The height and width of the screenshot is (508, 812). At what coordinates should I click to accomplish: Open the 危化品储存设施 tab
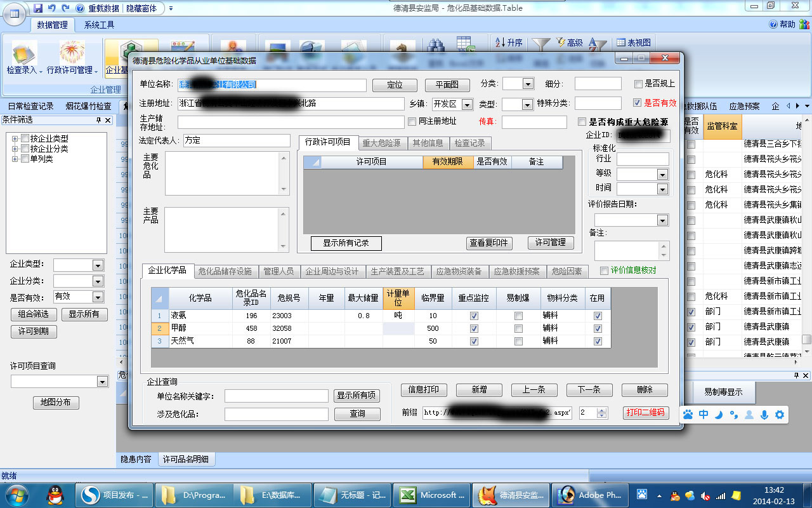point(225,271)
